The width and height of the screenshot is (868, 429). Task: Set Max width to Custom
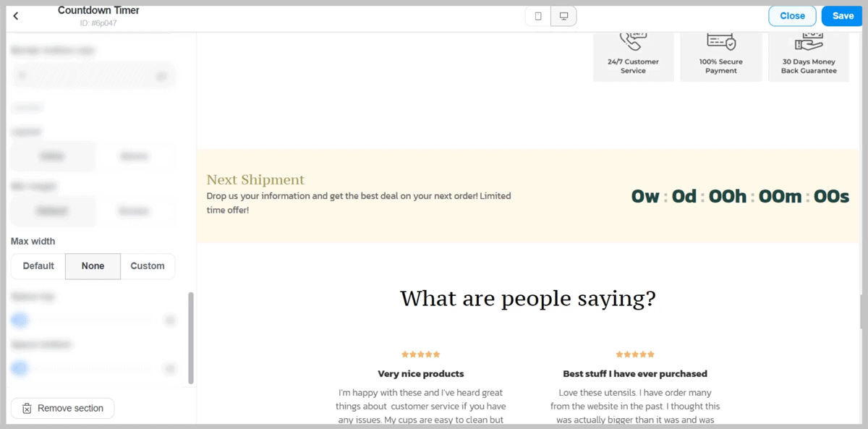tap(148, 266)
